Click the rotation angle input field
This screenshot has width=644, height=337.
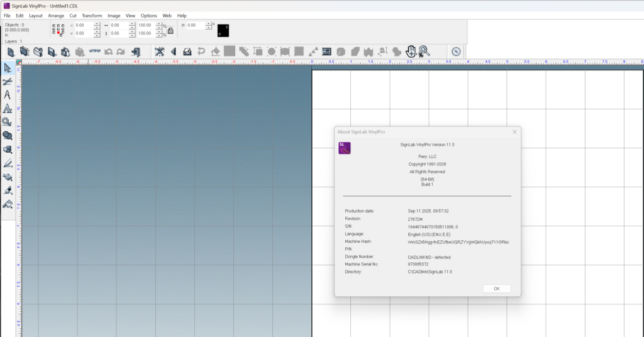(x=196, y=25)
